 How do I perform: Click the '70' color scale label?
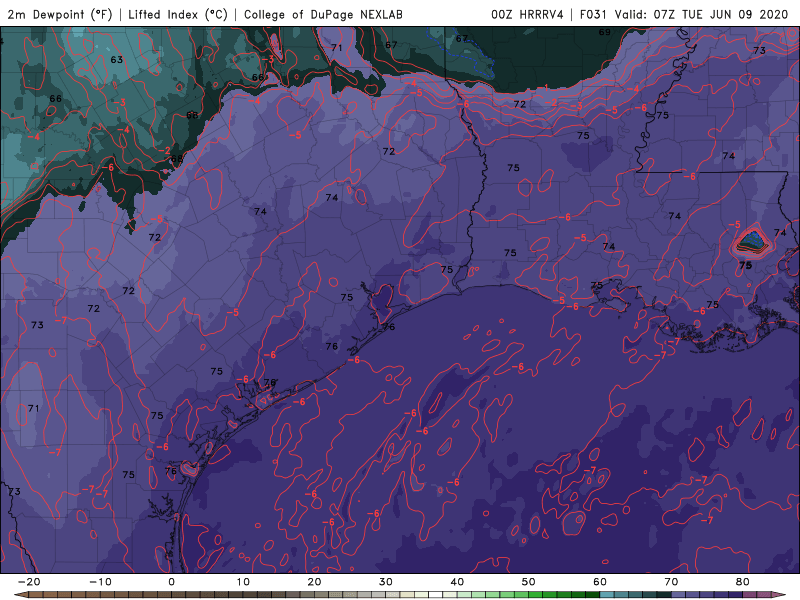point(671,582)
